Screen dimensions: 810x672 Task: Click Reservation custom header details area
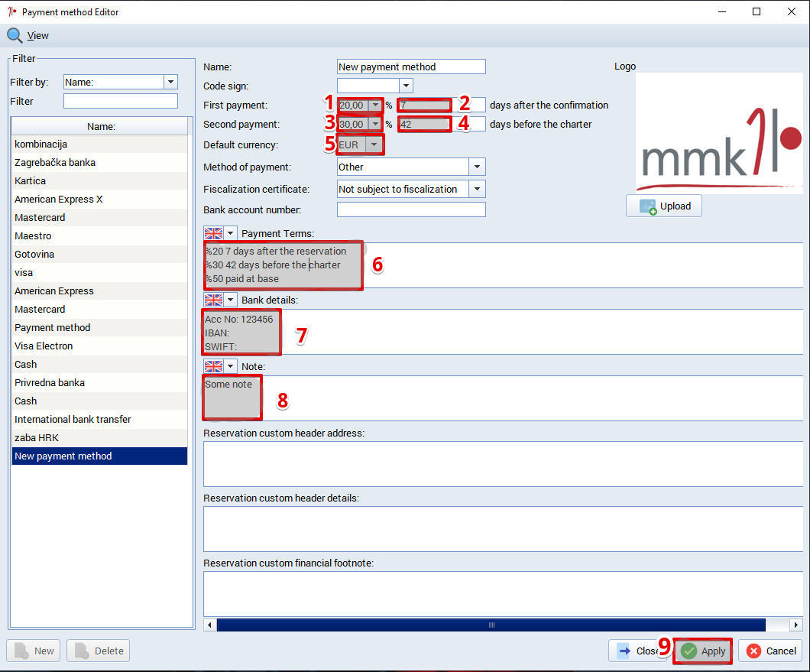pyautogui.click(x=503, y=529)
